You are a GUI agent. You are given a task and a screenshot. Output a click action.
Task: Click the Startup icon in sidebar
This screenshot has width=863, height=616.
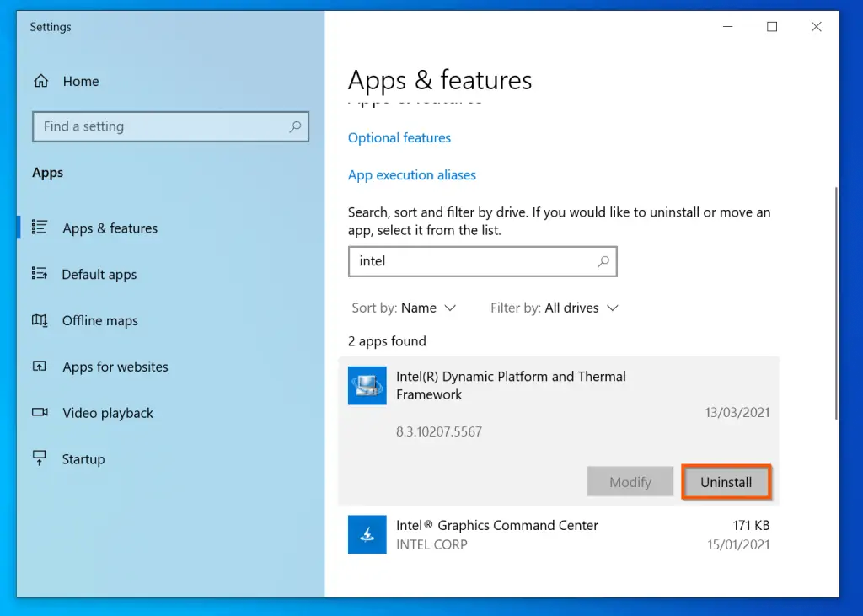click(40, 458)
